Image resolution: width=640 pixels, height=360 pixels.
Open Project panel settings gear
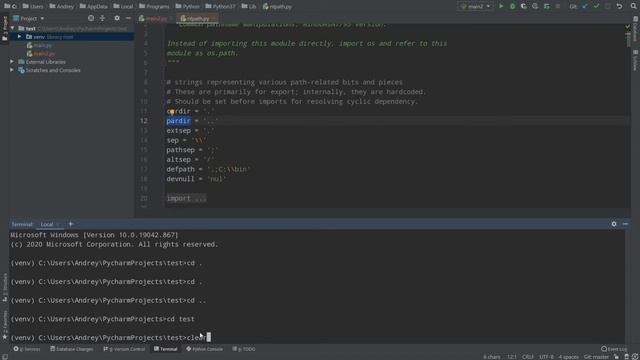coord(117,18)
